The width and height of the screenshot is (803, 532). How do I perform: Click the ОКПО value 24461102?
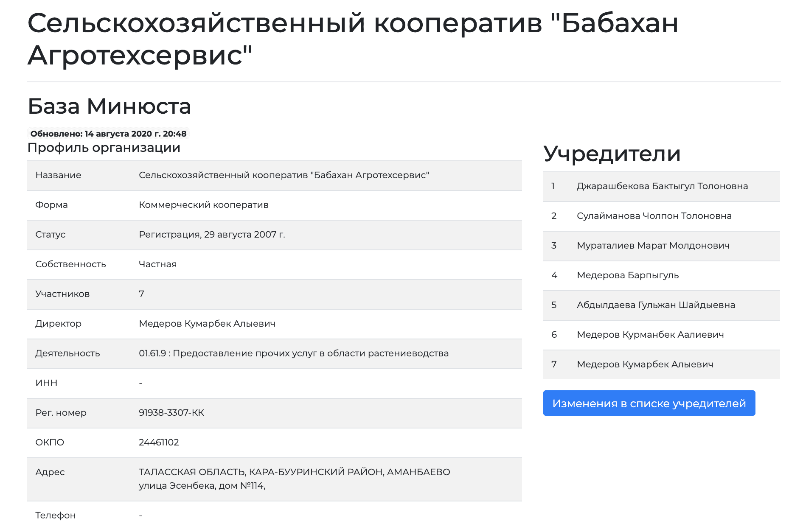pyautogui.click(x=159, y=442)
